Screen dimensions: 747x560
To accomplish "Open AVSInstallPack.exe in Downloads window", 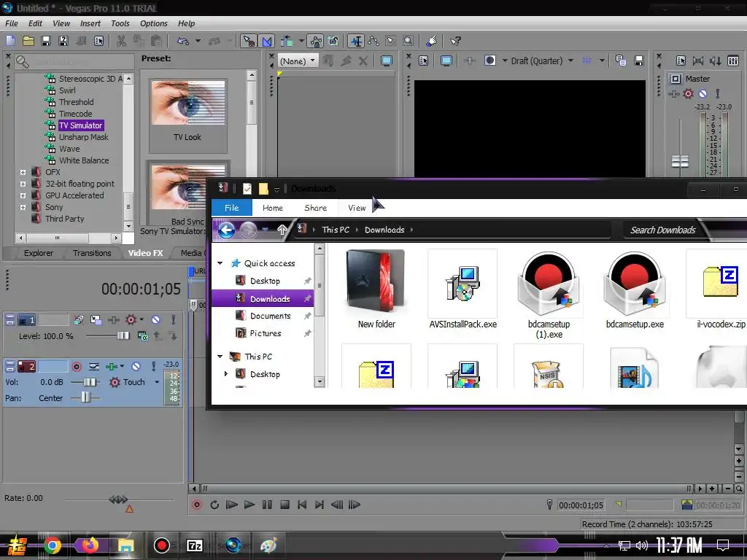I will pos(462,289).
